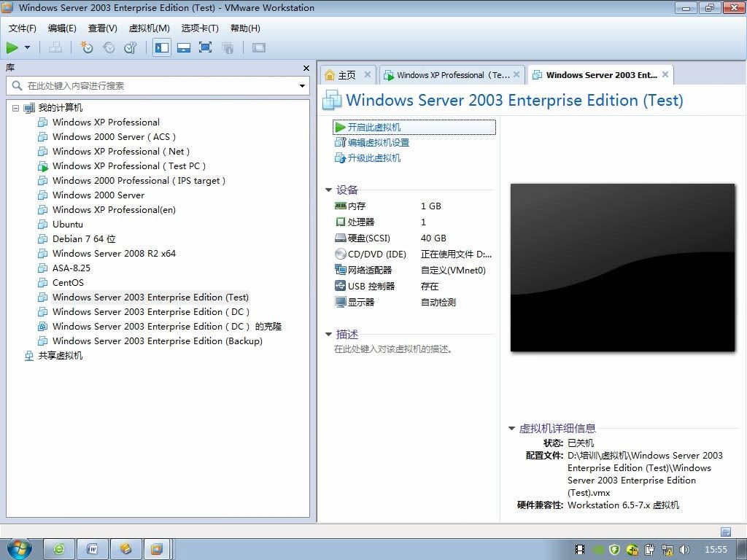Click the 硬盘(SCSI) hard disk icon
Screen dimensions: 747x560
340,238
